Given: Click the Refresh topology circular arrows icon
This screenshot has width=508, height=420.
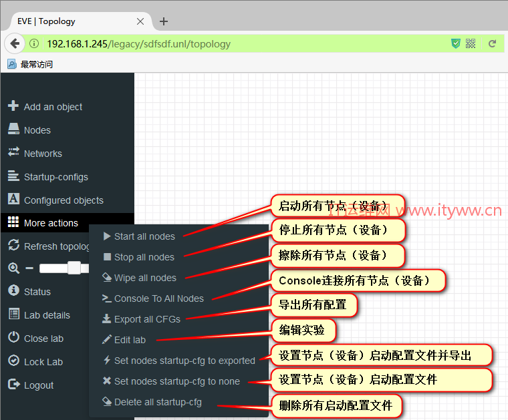Looking at the screenshot, I should pos(13,245).
